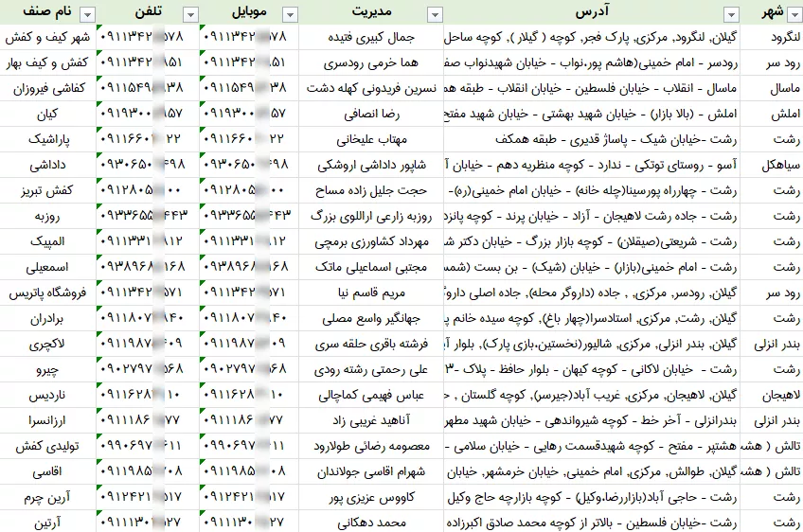Click the المپیک shop name cell
The height and width of the screenshot is (532, 803).
pyautogui.click(x=47, y=241)
